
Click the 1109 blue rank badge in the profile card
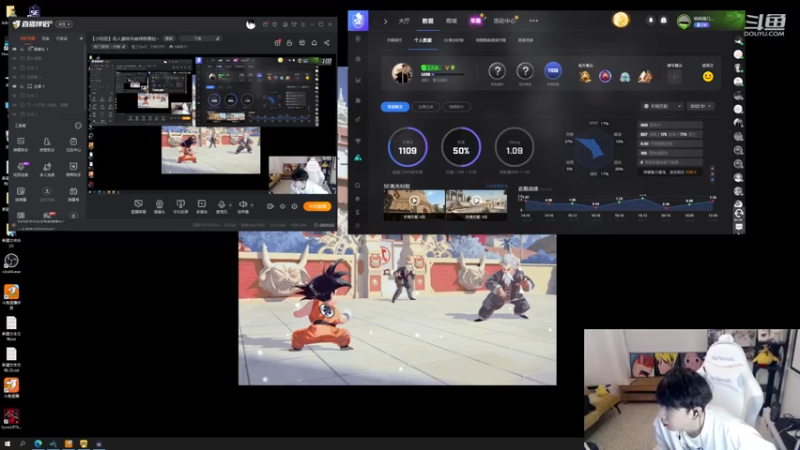coord(553,71)
